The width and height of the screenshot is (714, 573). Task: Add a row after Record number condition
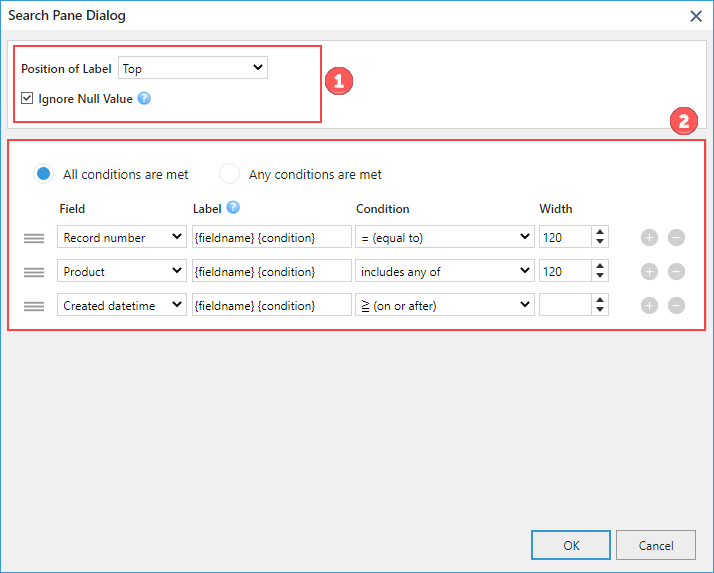(649, 237)
